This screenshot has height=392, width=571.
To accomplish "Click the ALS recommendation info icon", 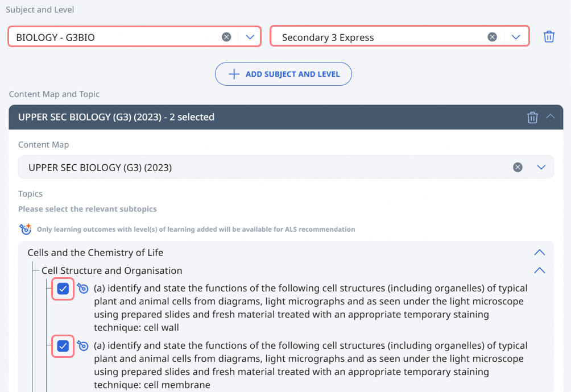I will [x=26, y=229].
